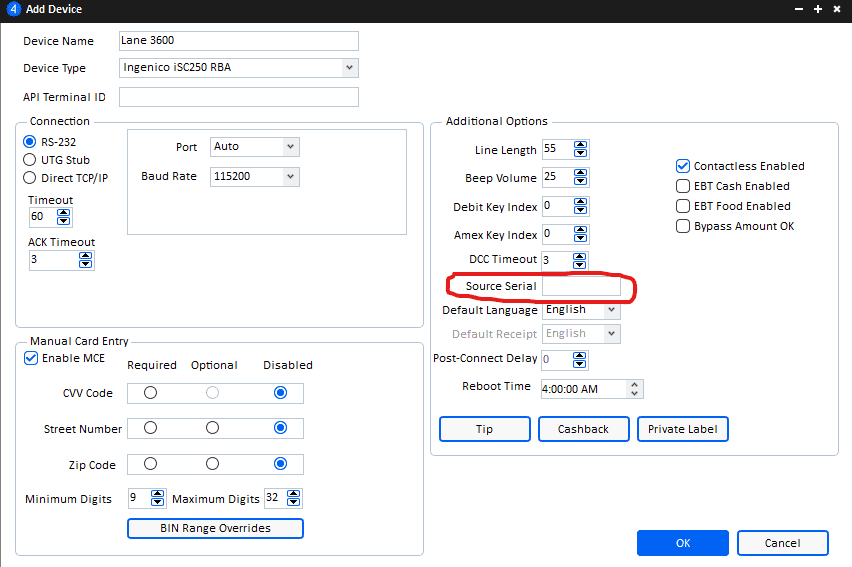Expand the Baud Rate dropdown
Viewport: 852px width, 567px height.
[x=290, y=176]
